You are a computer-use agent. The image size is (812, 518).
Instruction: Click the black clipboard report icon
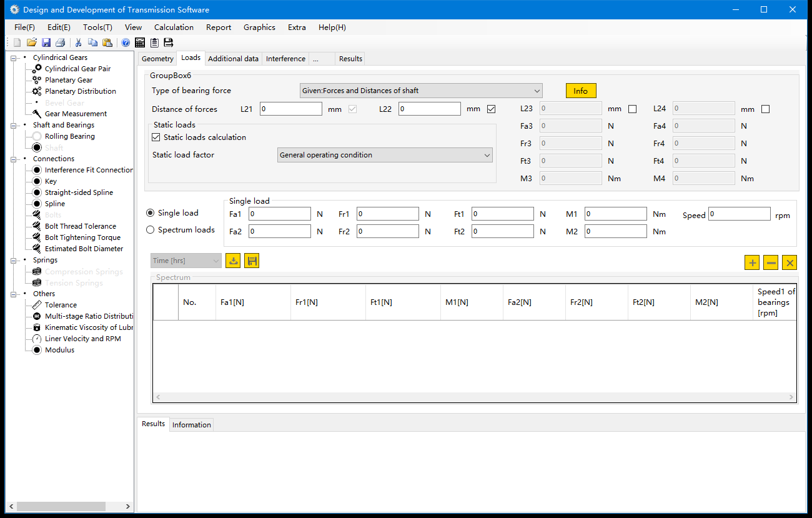154,42
